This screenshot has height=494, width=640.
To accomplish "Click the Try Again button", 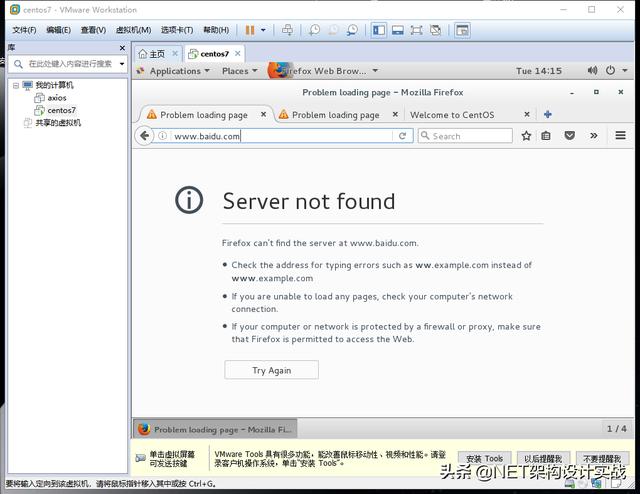I will click(271, 370).
